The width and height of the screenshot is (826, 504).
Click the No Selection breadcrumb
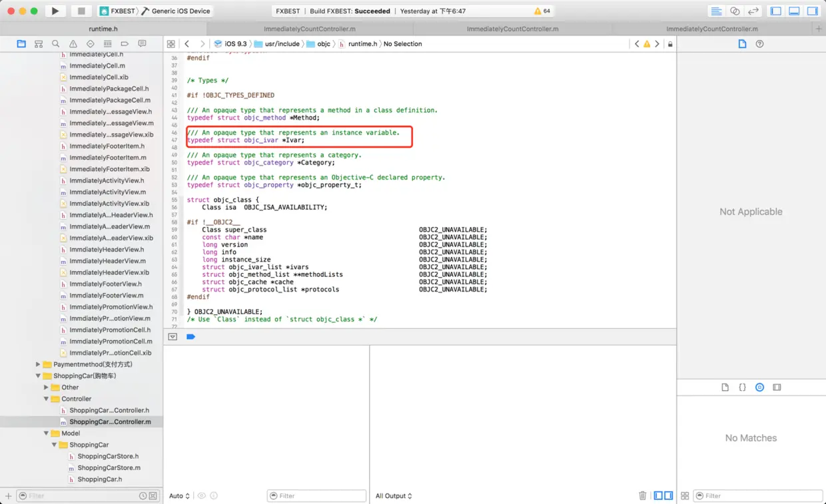(x=402, y=44)
